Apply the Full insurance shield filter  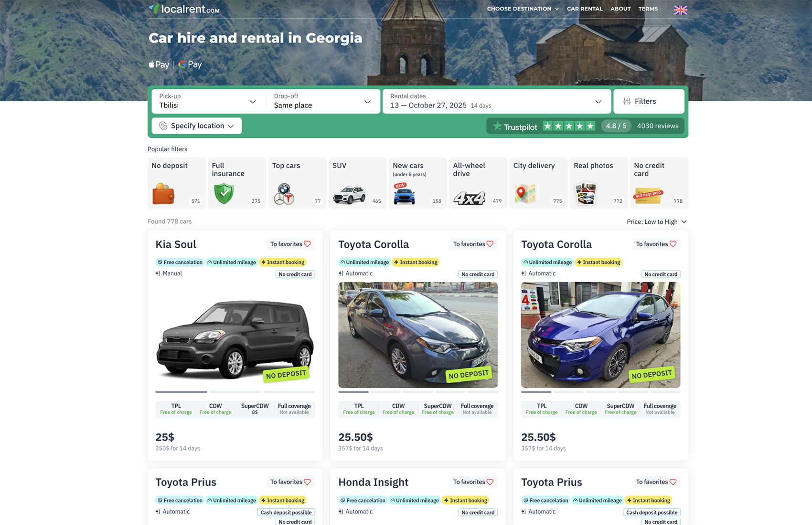coord(237,183)
